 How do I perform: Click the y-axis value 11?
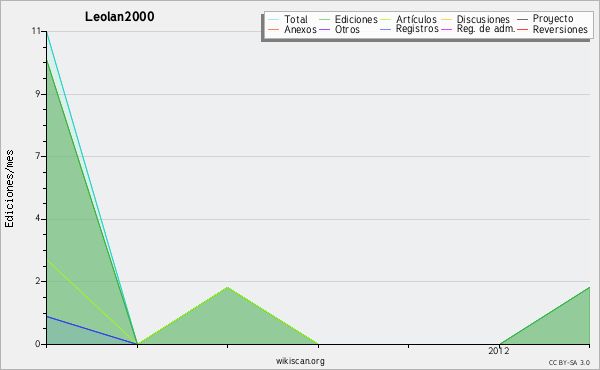[36, 31]
